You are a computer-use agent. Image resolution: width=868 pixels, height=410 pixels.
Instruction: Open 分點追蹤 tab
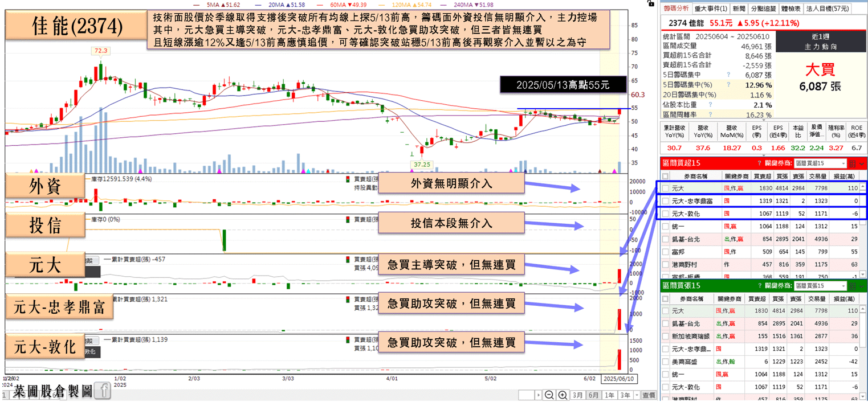coord(763,9)
